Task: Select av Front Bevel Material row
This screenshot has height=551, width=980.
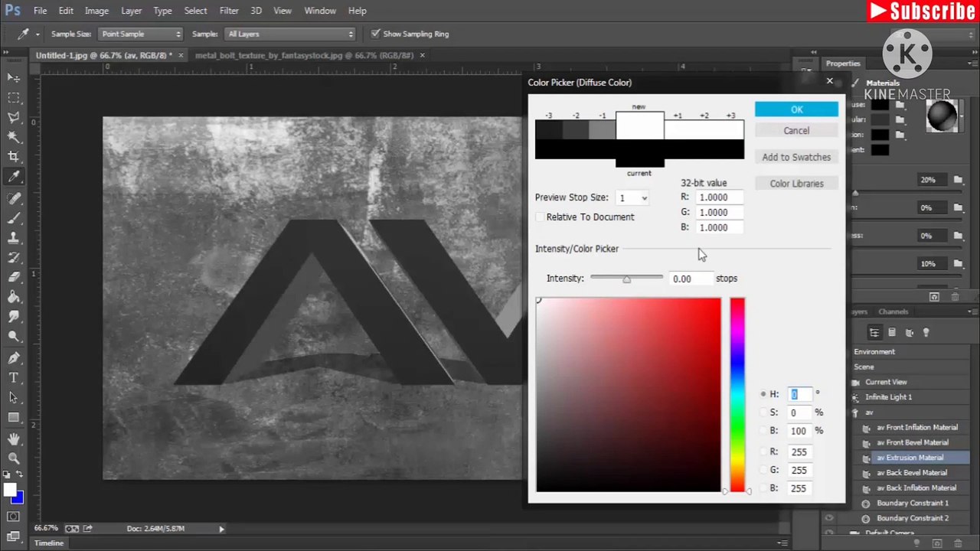Action: pyautogui.click(x=911, y=442)
